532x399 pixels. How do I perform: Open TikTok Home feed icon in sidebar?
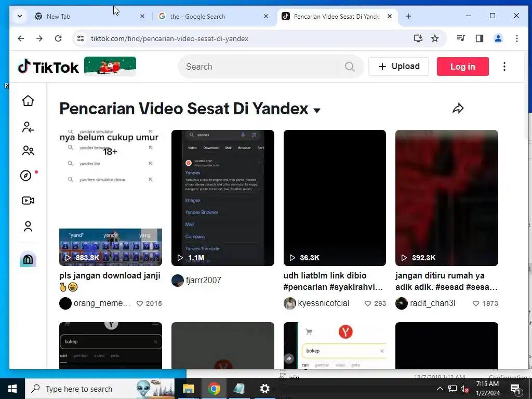[x=28, y=100]
